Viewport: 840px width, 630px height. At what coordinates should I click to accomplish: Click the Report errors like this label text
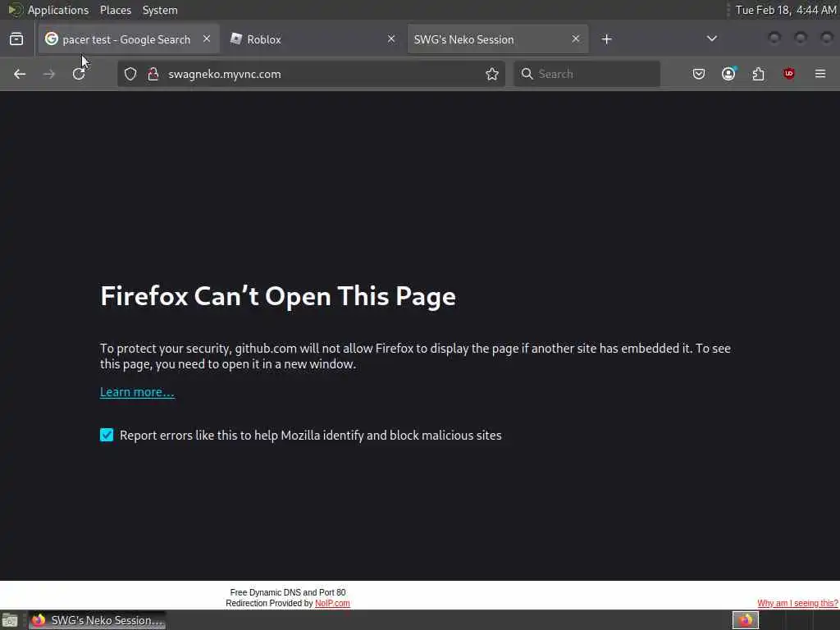(311, 435)
